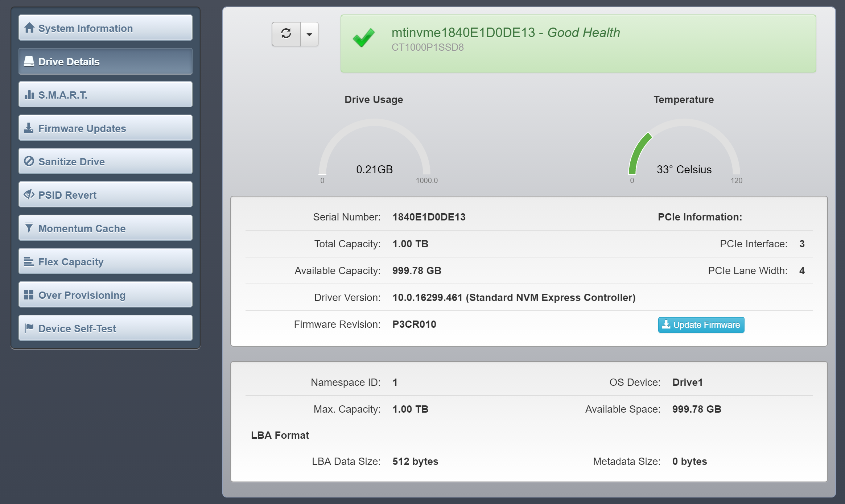Image resolution: width=845 pixels, height=504 pixels.
Task: Click the download icon in Firmware Updates
Action: [29, 128]
